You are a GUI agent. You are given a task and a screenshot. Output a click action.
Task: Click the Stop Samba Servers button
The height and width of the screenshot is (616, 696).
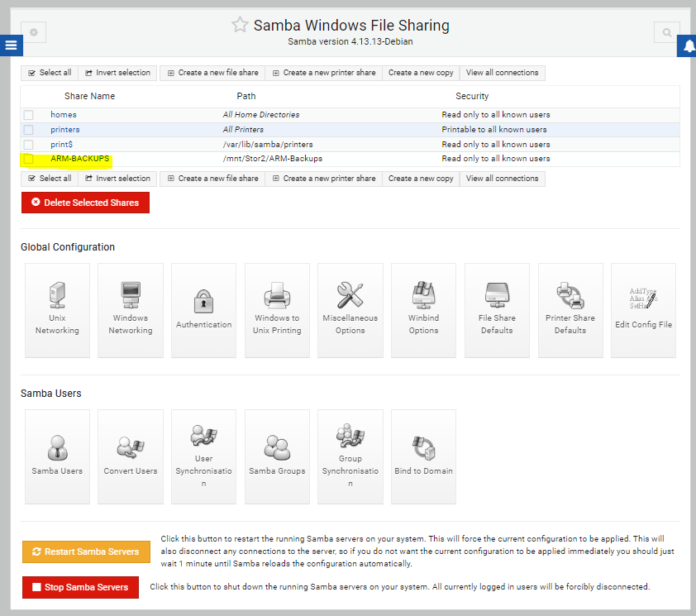(x=80, y=587)
